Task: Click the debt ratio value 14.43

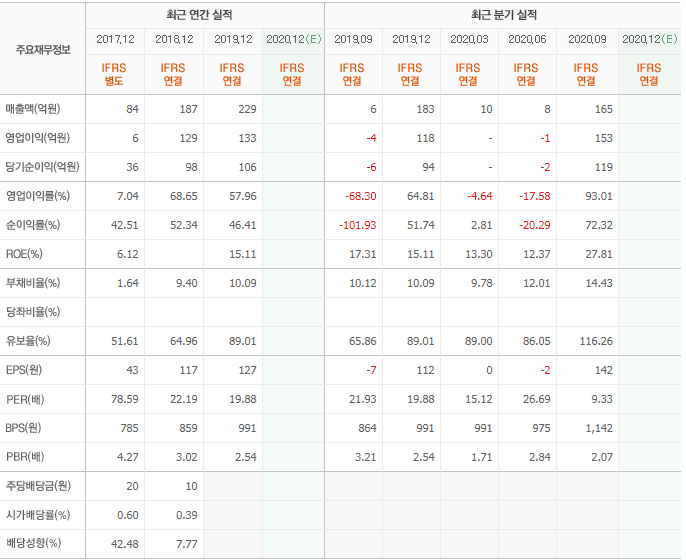Action: coord(599,283)
